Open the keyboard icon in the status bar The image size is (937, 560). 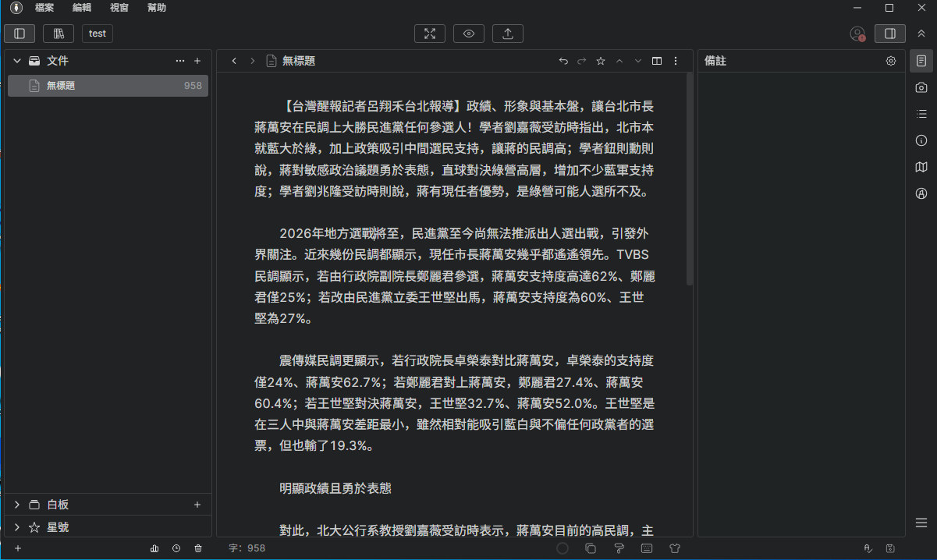tap(648, 548)
